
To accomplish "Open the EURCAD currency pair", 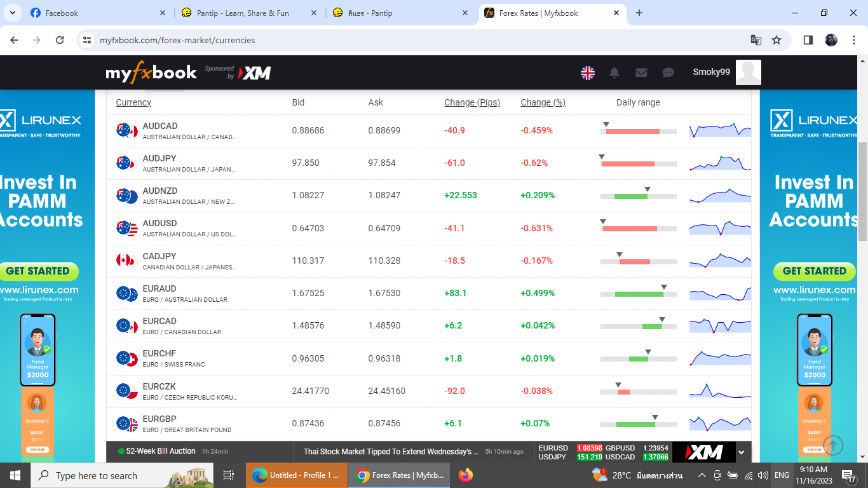I will click(159, 321).
